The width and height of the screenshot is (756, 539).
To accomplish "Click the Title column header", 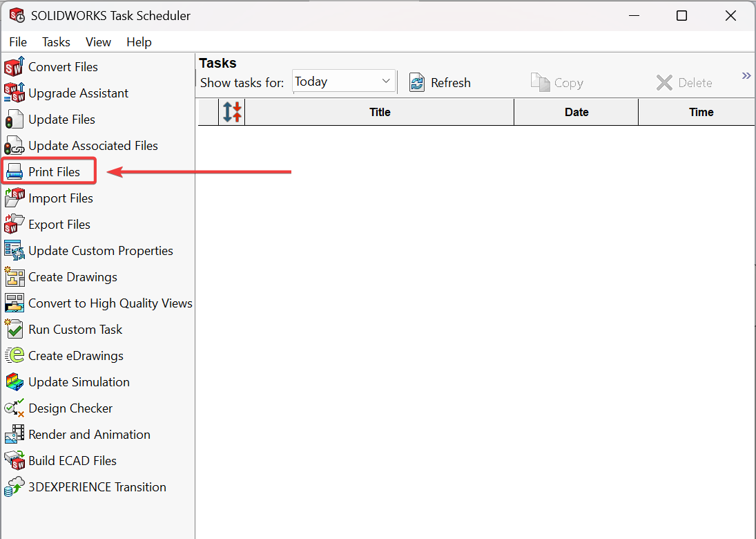I will (380, 112).
